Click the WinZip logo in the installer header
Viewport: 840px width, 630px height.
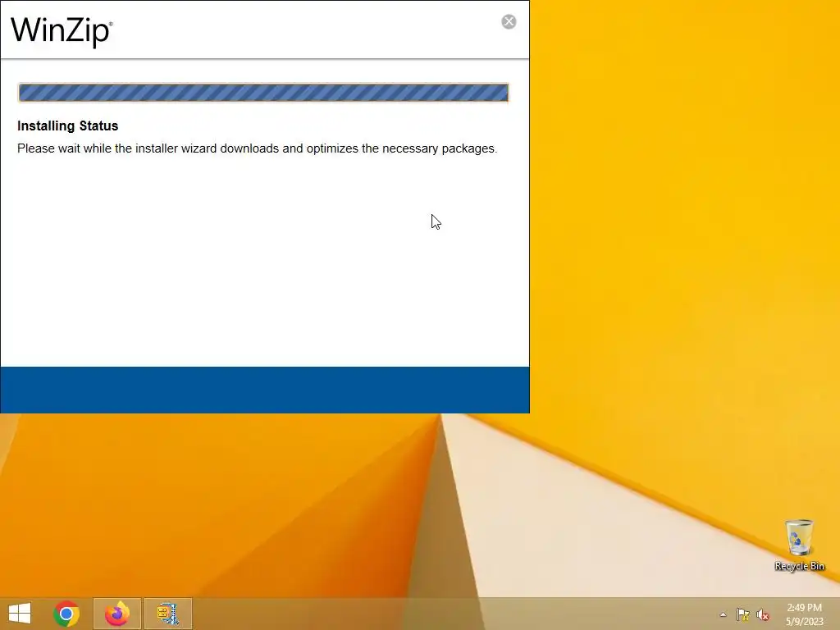pyautogui.click(x=62, y=31)
